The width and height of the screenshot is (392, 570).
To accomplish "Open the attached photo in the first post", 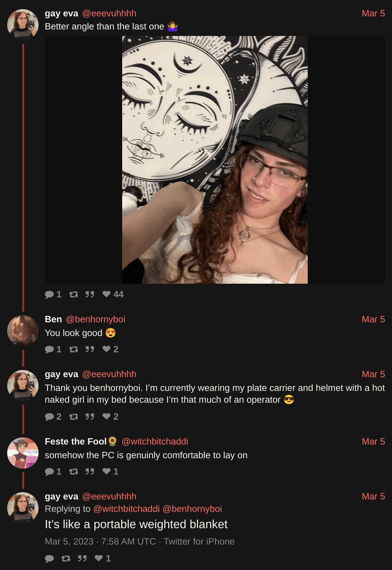I will pyautogui.click(x=215, y=160).
